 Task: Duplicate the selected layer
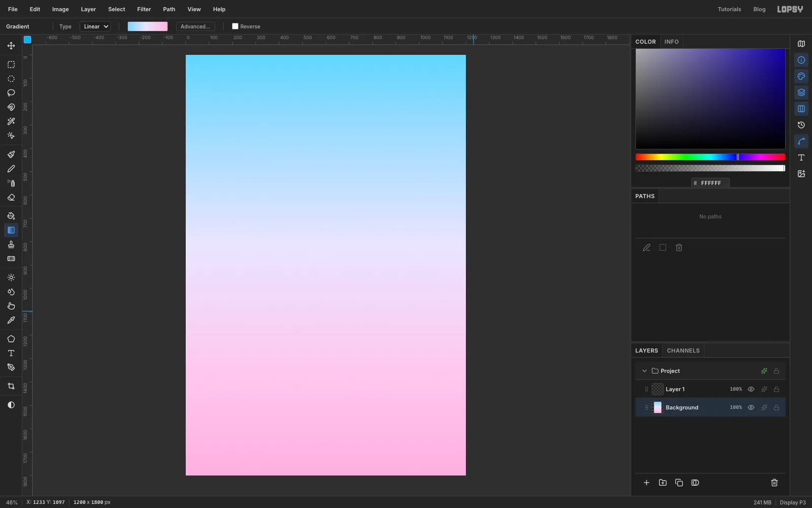pos(679,483)
